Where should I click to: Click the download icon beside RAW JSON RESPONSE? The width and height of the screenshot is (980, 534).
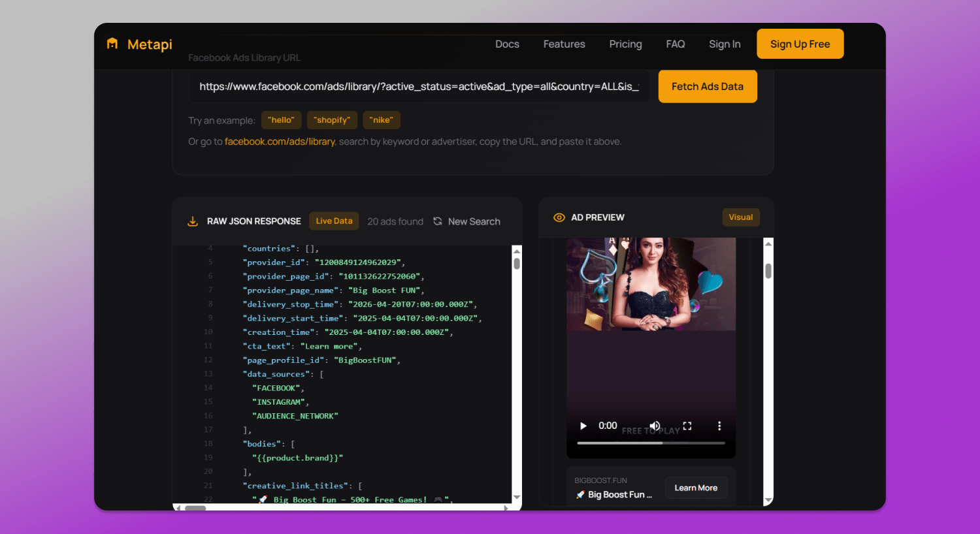coord(193,221)
